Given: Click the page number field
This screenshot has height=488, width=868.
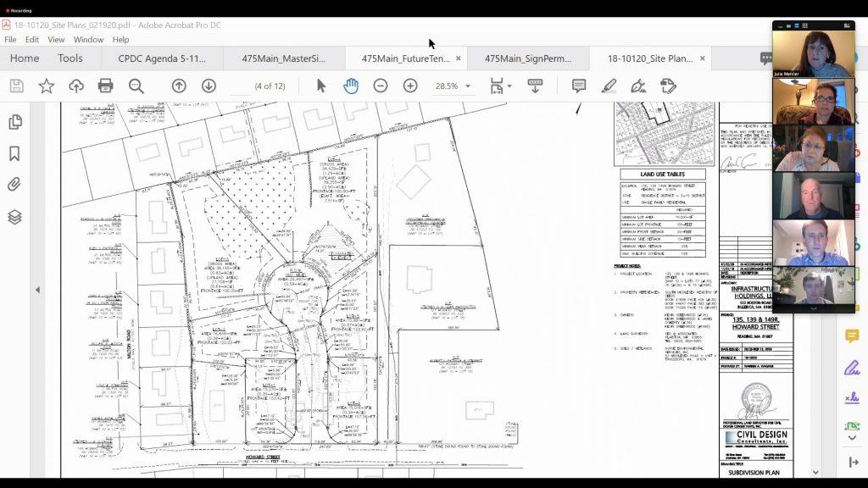Looking at the screenshot, I should [x=240, y=86].
